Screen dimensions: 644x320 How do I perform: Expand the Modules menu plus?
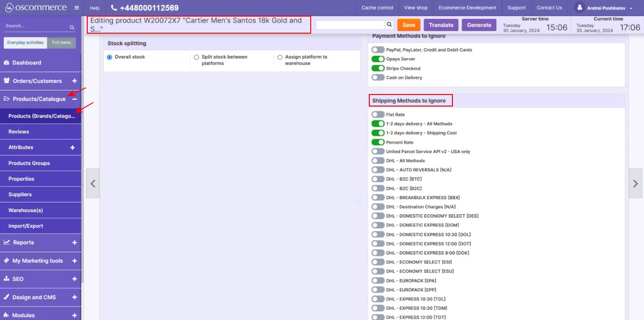click(x=74, y=315)
